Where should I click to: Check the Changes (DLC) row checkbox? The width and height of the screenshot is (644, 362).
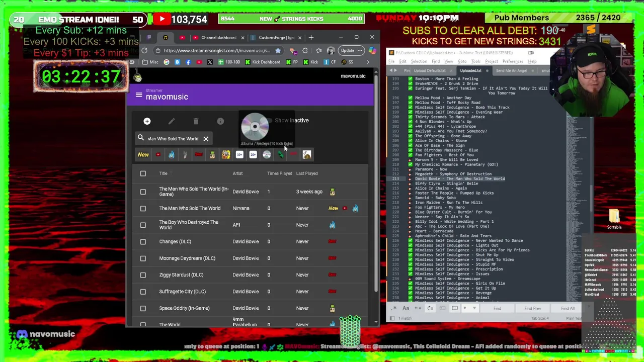pyautogui.click(x=143, y=241)
